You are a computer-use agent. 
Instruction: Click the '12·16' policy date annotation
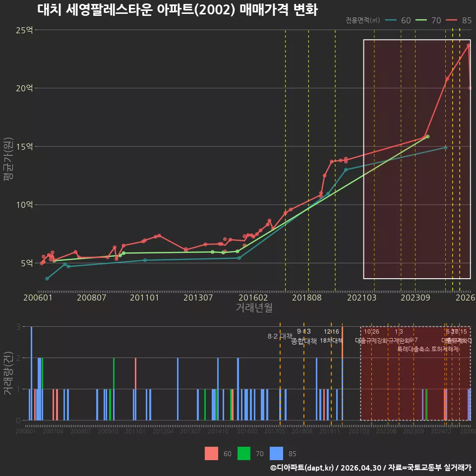pyautogui.click(x=331, y=332)
